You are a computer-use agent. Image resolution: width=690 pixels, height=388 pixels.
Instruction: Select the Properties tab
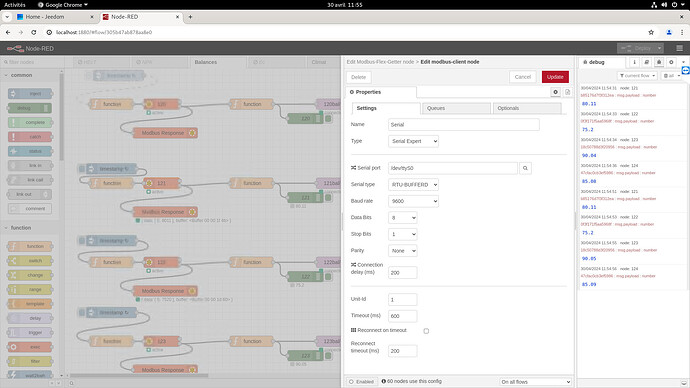tap(381, 92)
